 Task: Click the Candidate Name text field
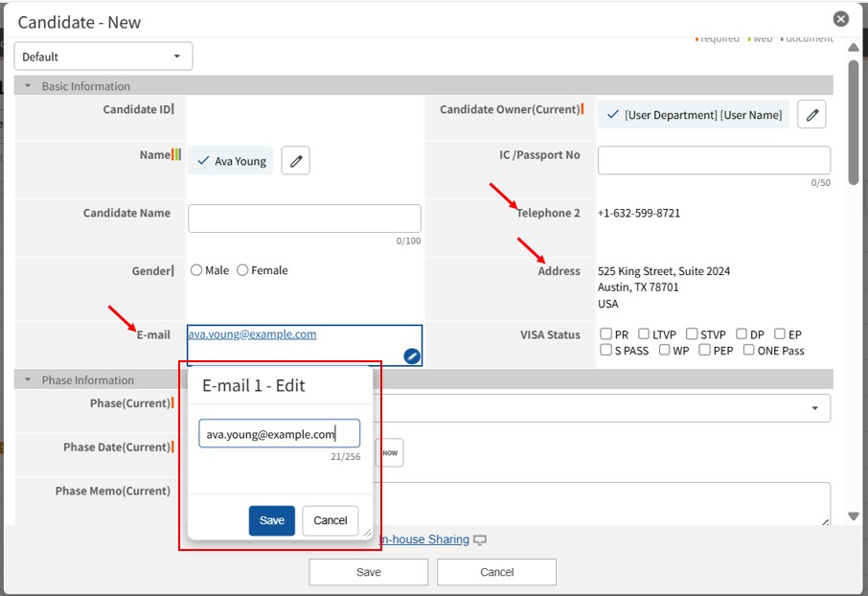[305, 218]
